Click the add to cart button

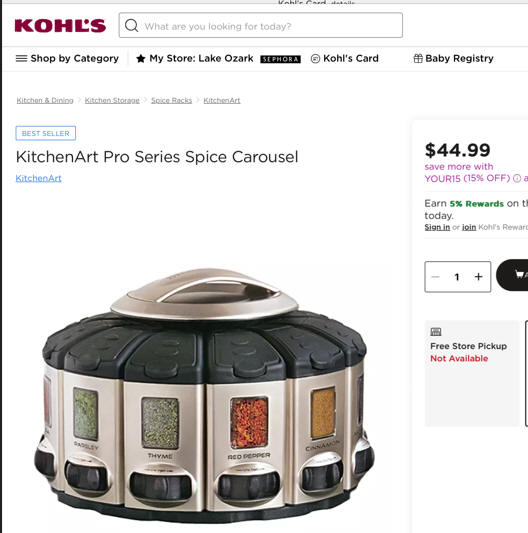(x=512, y=275)
